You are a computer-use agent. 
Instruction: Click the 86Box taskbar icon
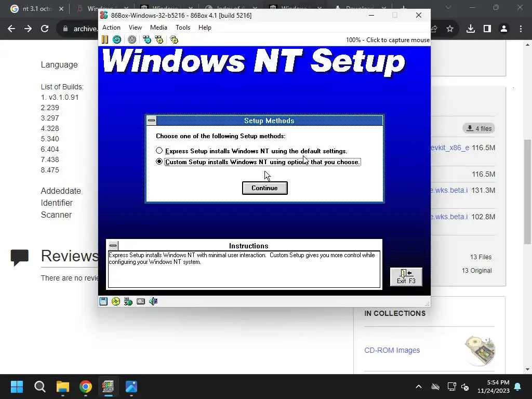pos(108,387)
